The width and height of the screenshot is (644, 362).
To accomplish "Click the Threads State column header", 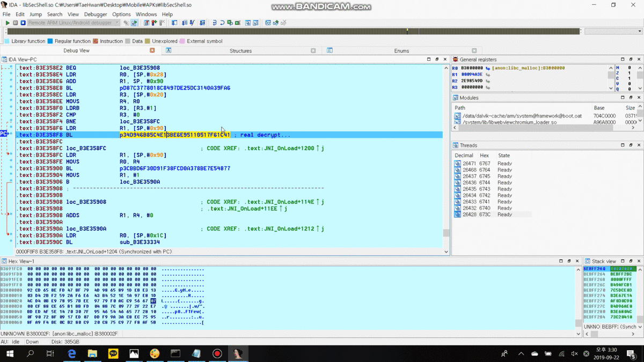I will pos(504,156).
